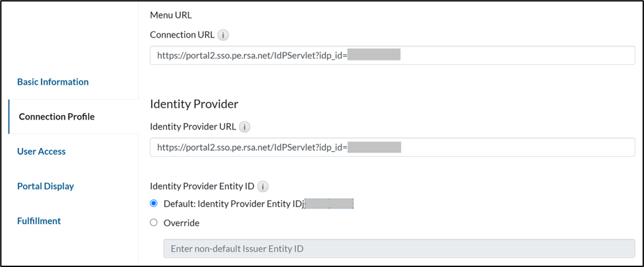The height and width of the screenshot is (267, 644).
Task: Click the Connection URL label text
Action: tap(182, 35)
